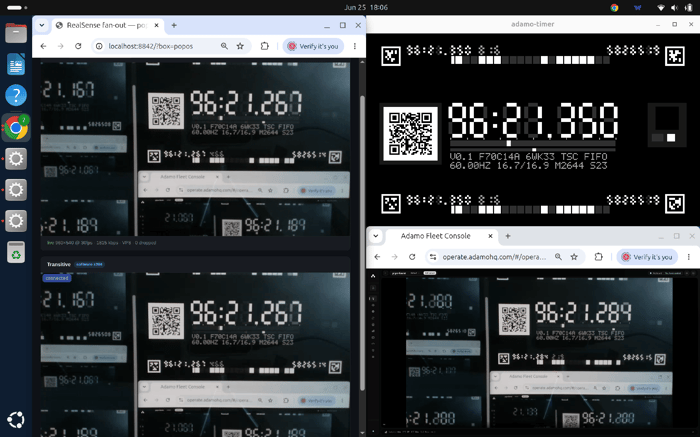Open Files from the Ubuntu dock
The image size is (700, 437).
click(x=16, y=33)
